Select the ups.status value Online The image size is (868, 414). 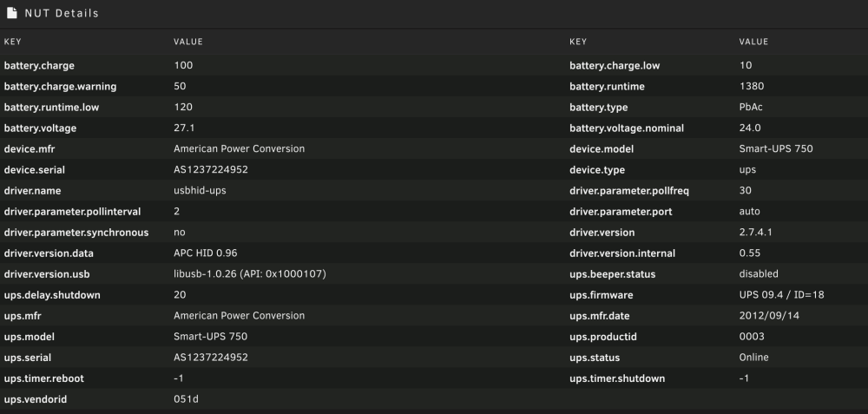754,358
